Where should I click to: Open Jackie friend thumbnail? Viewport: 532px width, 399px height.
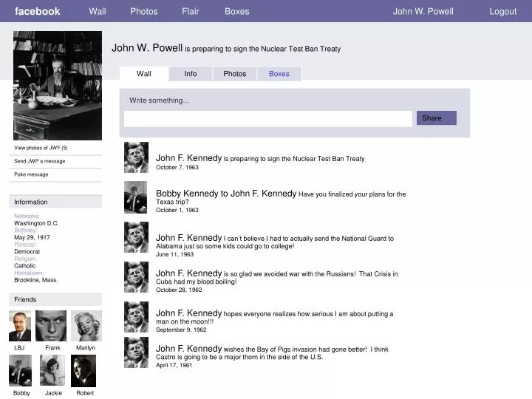(52, 370)
